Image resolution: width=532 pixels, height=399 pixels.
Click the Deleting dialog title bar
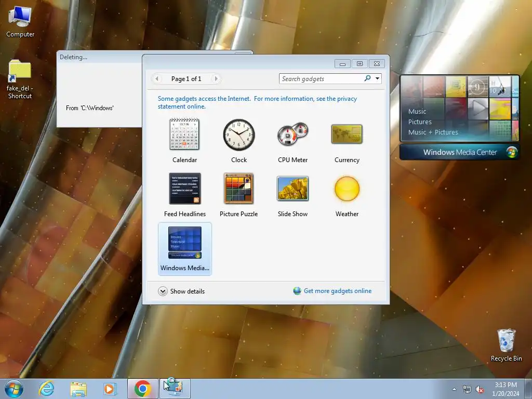(99, 57)
